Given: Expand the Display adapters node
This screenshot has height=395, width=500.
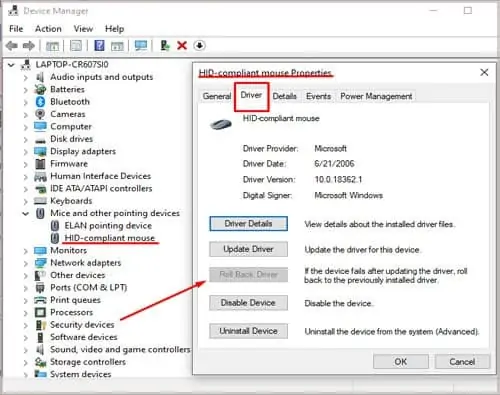Looking at the screenshot, I should 26,152.
